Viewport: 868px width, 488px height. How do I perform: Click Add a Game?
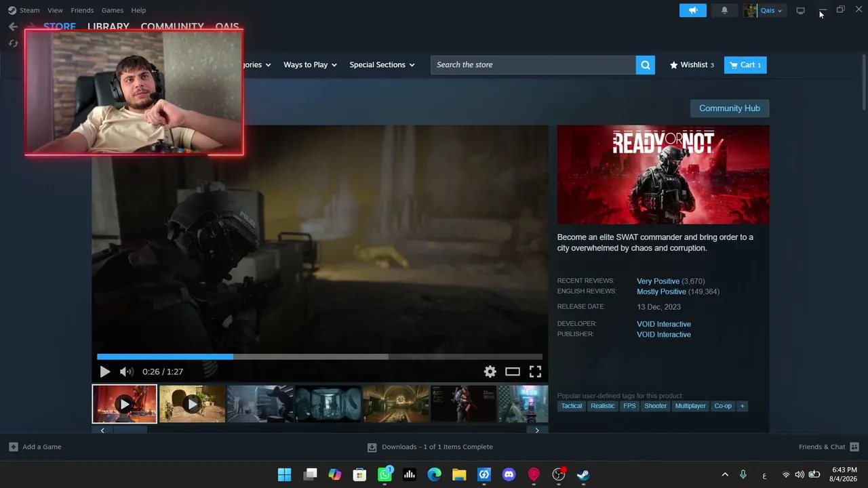(35, 447)
